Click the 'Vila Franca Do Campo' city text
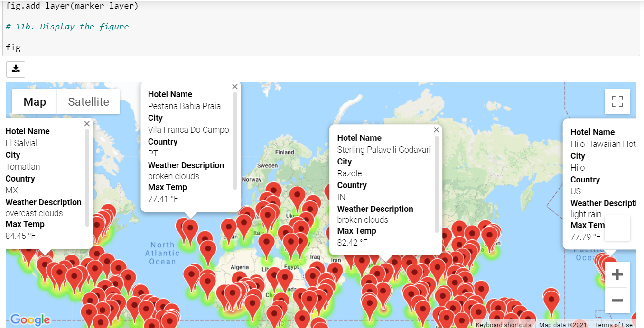The image size is (644, 328). [x=188, y=130]
